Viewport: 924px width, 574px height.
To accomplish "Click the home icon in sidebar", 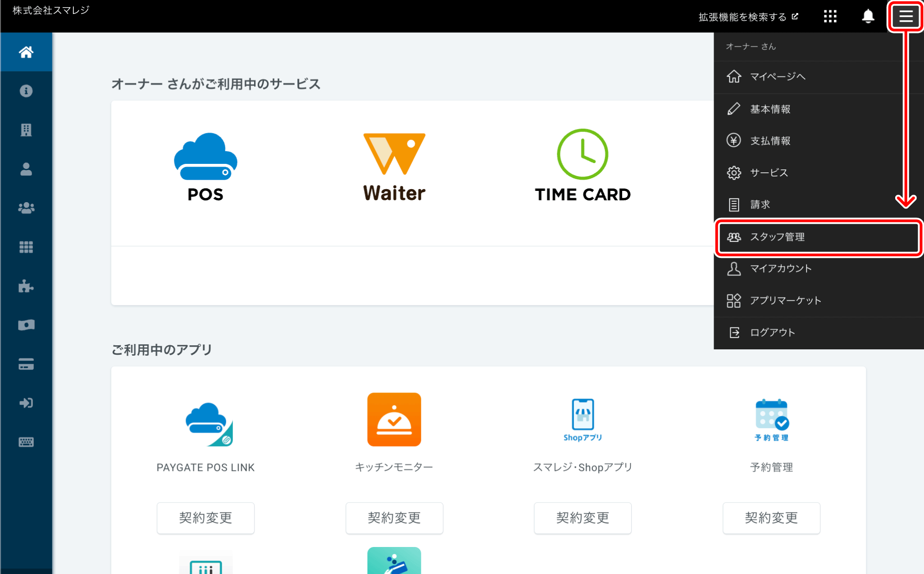I will tap(26, 52).
